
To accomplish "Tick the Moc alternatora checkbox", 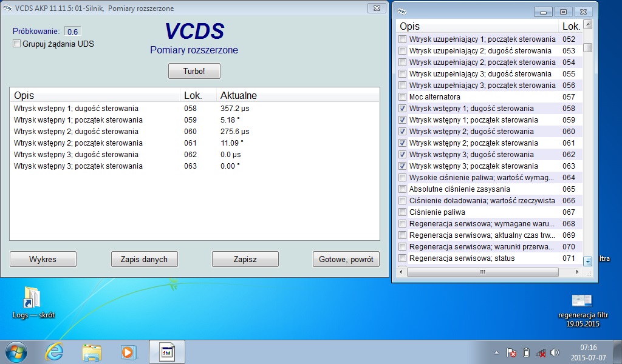I will (x=402, y=96).
